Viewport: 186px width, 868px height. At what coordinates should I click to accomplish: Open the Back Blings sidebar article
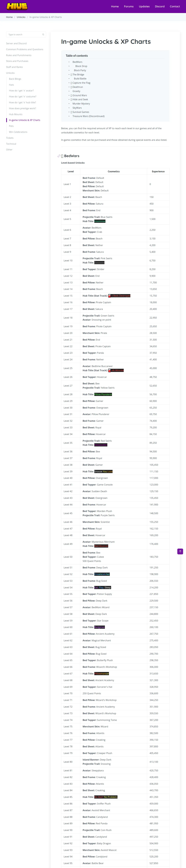coord(15,79)
